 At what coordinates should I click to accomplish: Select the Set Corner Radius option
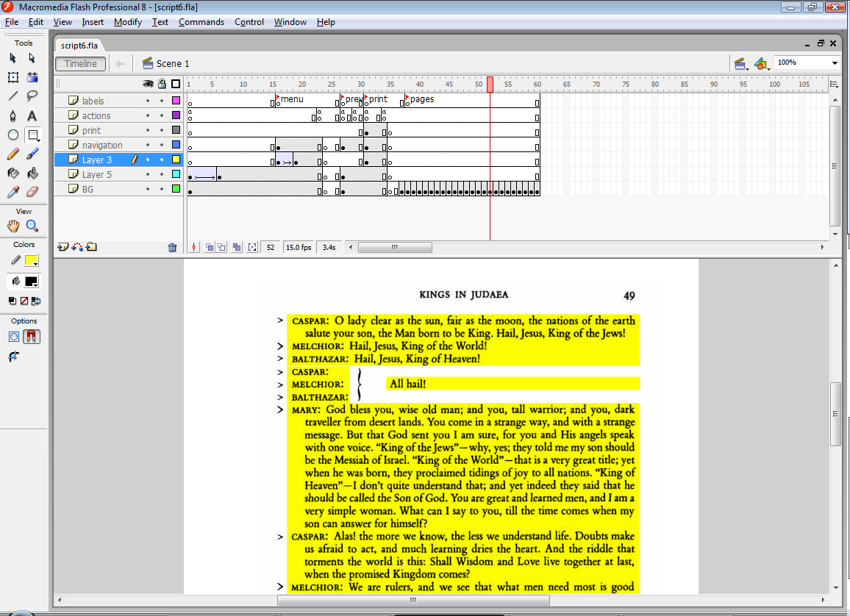[13, 357]
